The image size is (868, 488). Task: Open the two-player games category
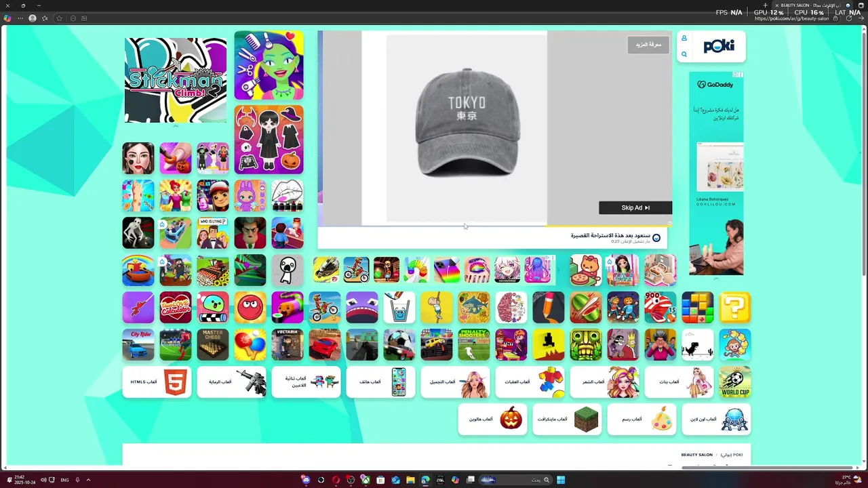(307, 382)
